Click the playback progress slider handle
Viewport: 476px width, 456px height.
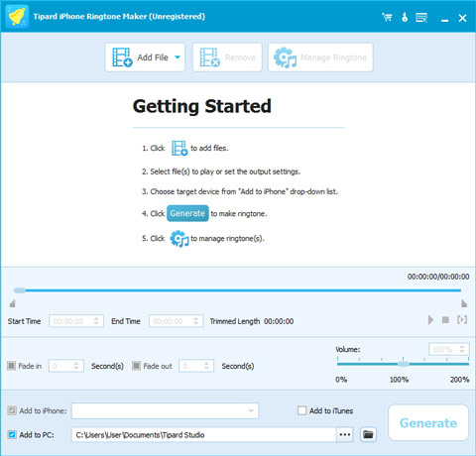[20, 290]
